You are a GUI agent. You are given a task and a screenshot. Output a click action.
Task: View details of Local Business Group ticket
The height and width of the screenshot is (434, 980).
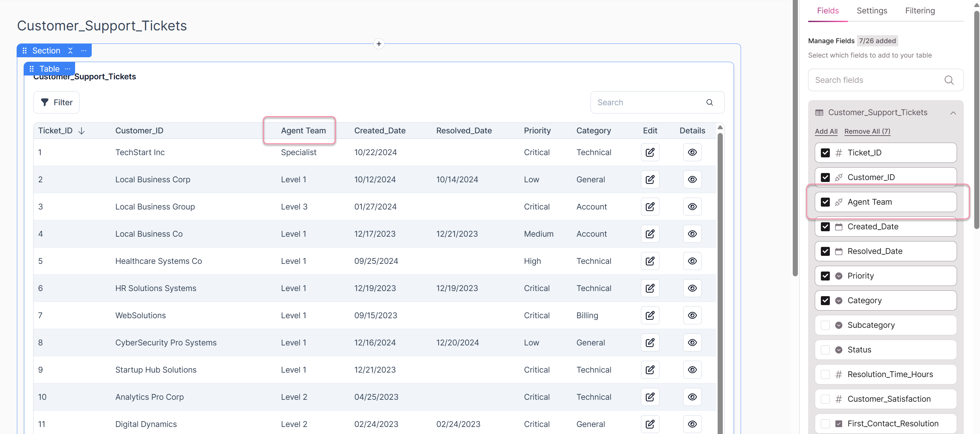click(692, 207)
